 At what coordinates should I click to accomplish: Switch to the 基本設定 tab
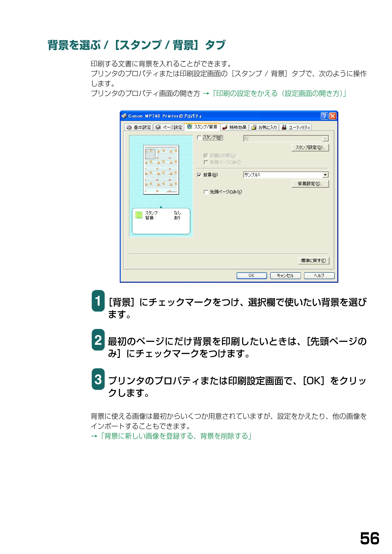[x=139, y=127]
